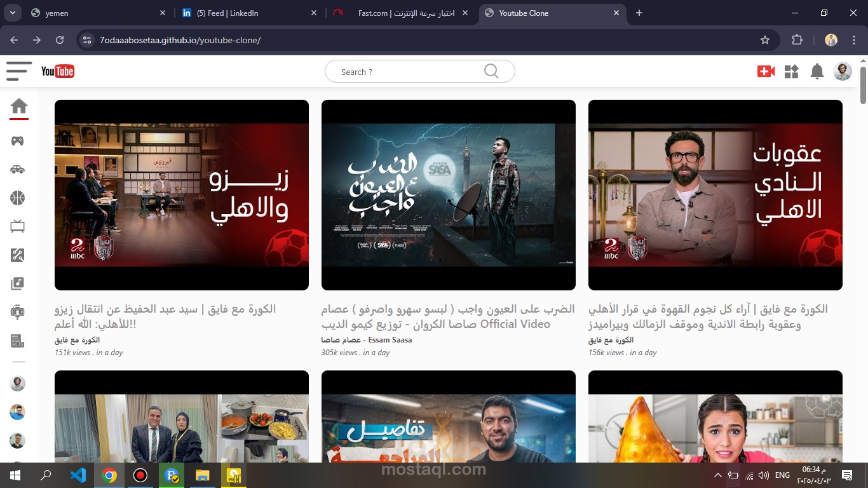Click the red create video icon

click(x=766, y=71)
